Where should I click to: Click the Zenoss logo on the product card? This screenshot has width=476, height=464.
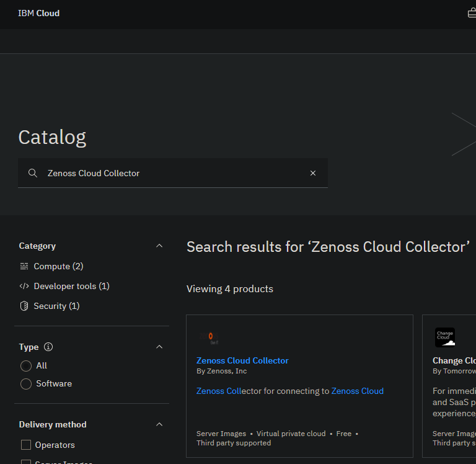tap(209, 337)
